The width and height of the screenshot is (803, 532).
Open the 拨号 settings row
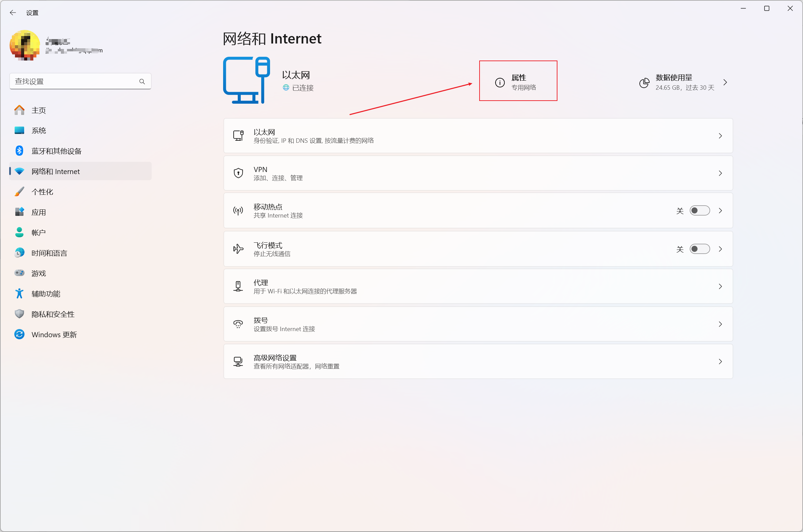tap(478, 324)
